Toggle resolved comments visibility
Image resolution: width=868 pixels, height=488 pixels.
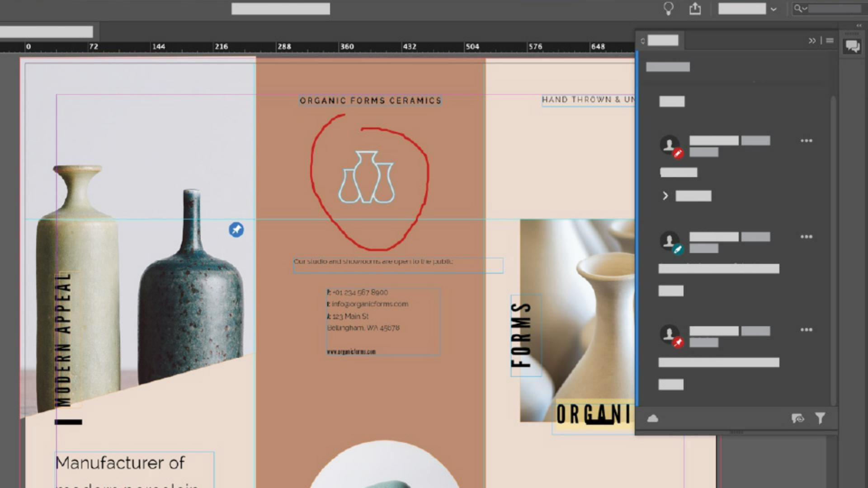(x=798, y=419)
